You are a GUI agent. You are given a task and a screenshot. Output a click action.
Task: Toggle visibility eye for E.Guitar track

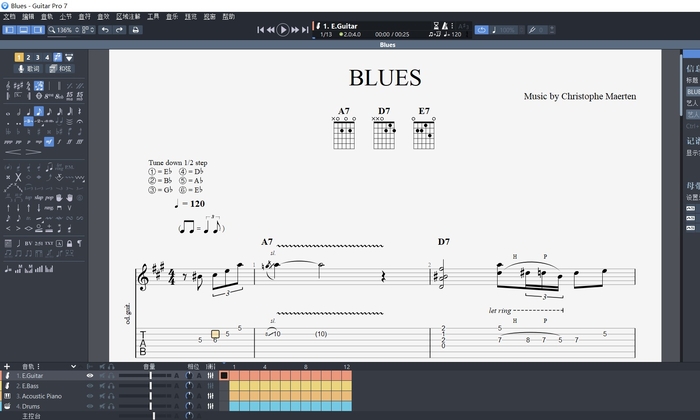(89, 376)
